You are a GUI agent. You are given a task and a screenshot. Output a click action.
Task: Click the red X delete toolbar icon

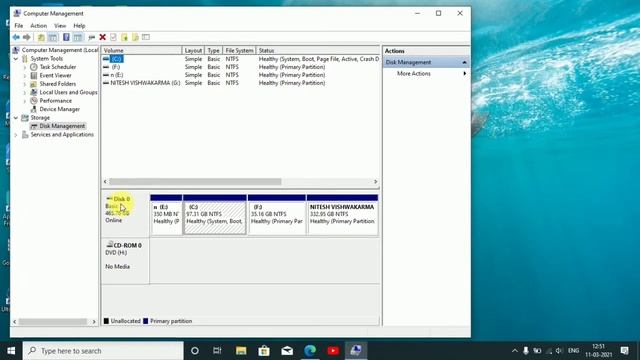point(102,37)
